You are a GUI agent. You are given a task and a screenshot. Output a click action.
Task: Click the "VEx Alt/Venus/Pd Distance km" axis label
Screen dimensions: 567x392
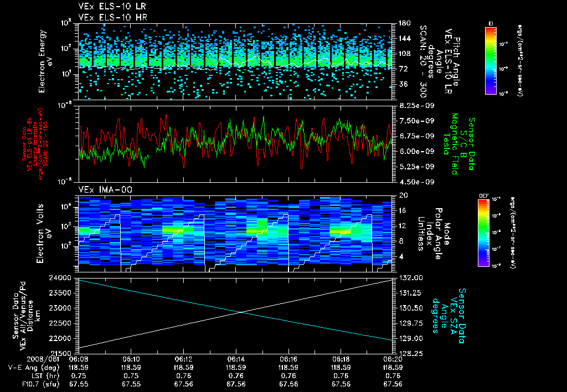click(27, 316)
